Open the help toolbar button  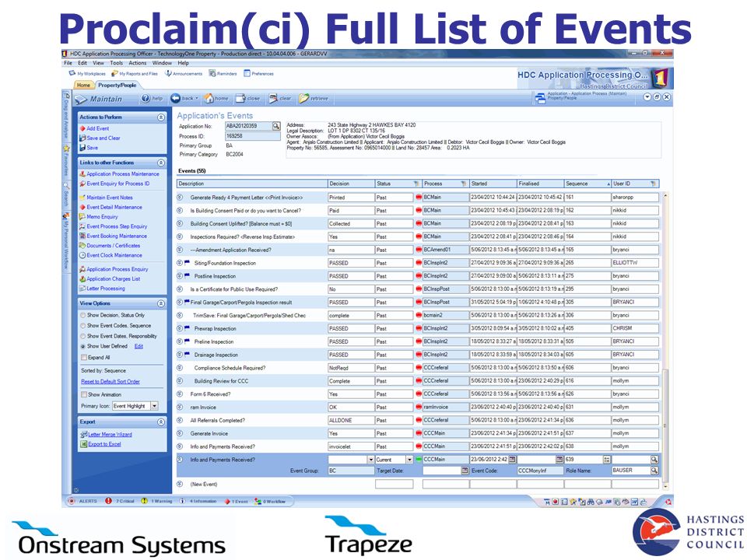click(x=152, y=99)
